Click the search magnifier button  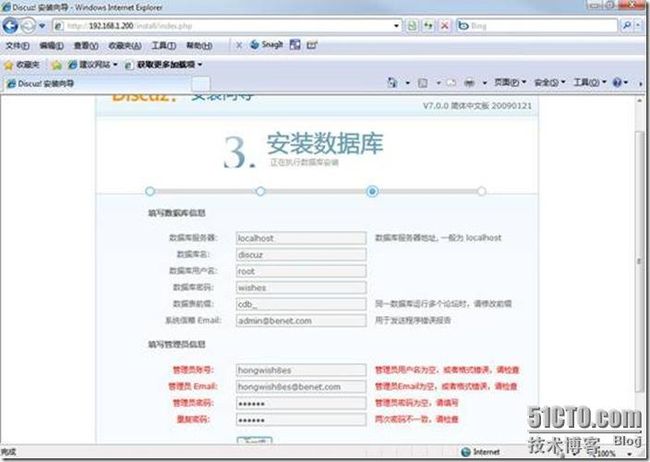tap(627, 26)
